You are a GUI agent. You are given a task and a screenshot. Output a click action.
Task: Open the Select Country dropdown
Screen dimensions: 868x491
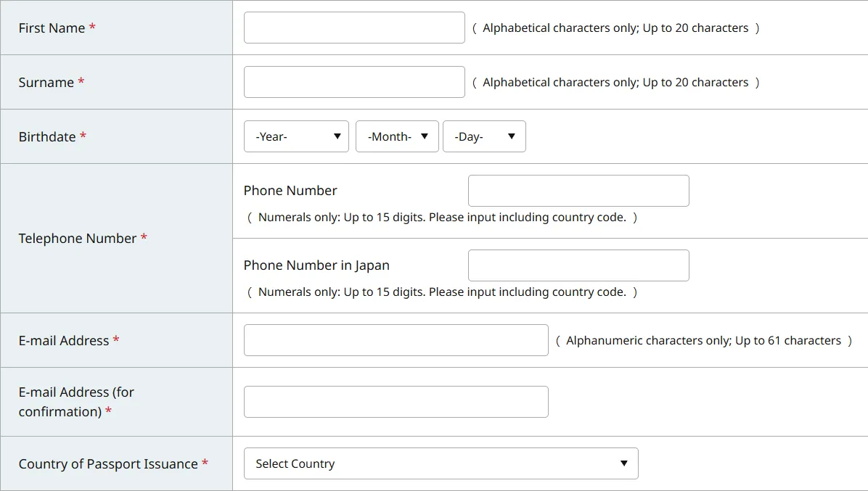pyautogui.click(x=441, y=463)
